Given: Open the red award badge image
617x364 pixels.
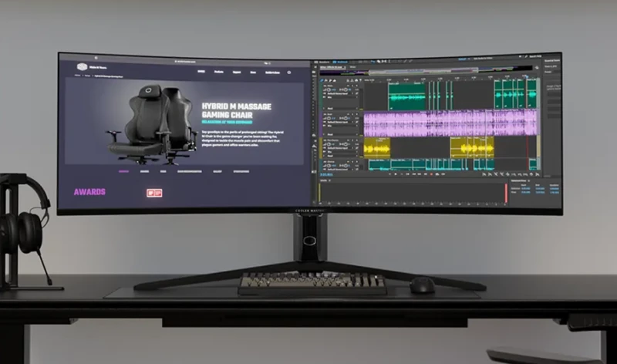Looking at the screenshot, I should (x=154, y=193).
